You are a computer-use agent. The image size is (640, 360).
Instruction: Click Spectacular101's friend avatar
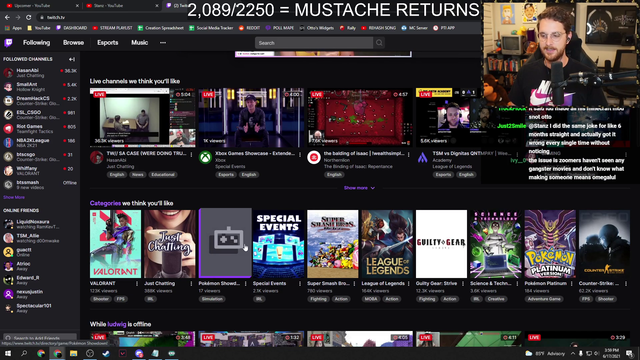(8, 308)
